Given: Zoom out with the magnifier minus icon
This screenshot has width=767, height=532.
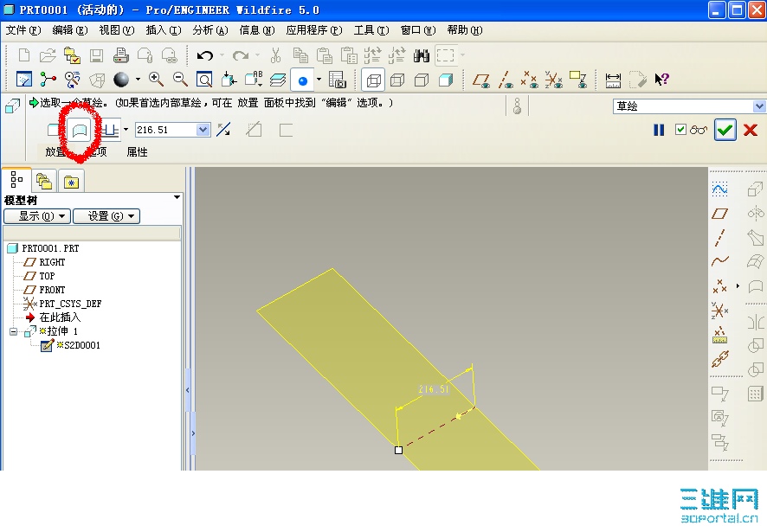Looking at the screenshot, I should pyautogui.click(x=180, y=80).
